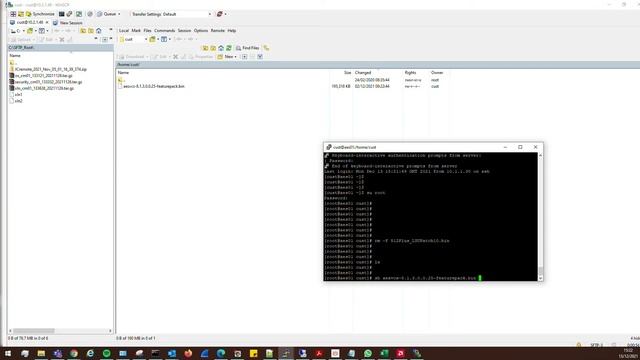Open the console terminal icon in top toolbar
This screenshot has width=640, height=360.
(62, 14)
